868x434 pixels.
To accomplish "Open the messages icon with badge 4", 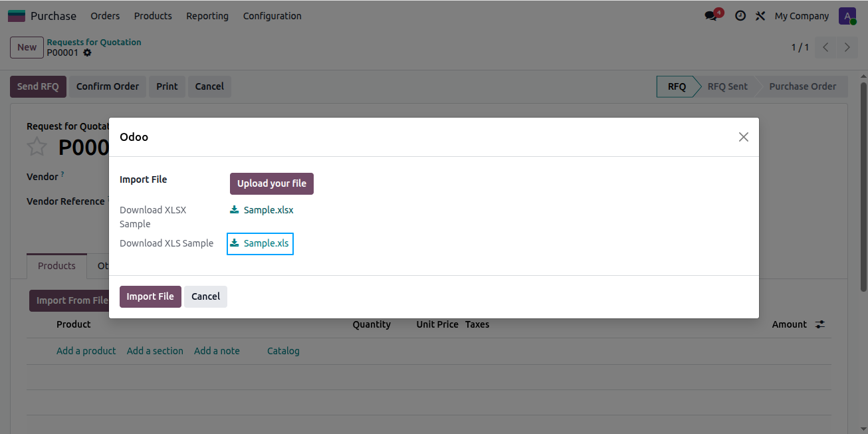I will point(713,15).
